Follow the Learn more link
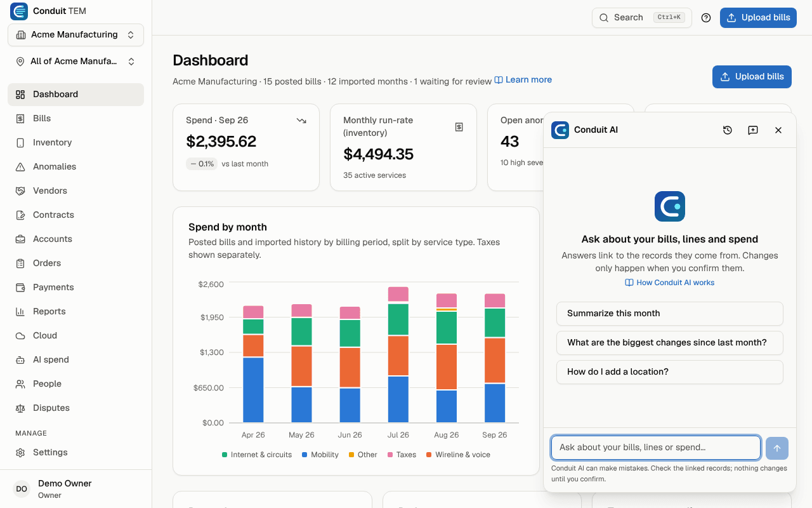 pyautogui.click(x=523, y=80)
